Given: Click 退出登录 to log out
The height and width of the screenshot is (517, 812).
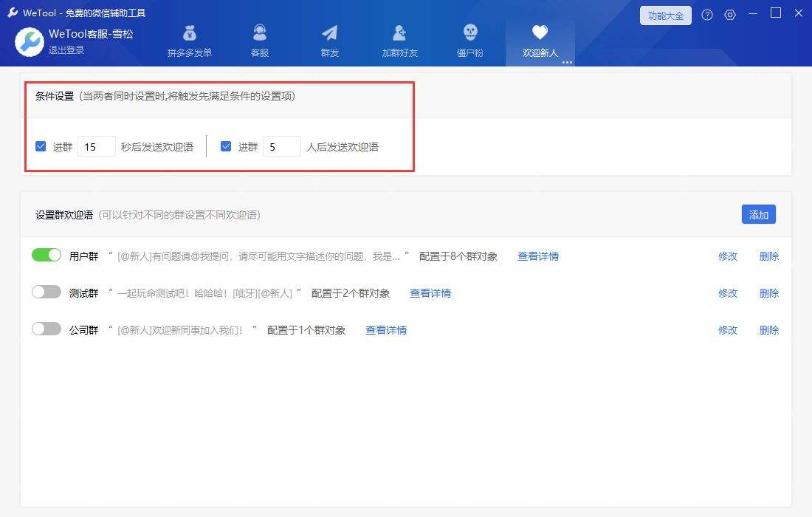Looking at the screenshot, I should tap(66, 50).
